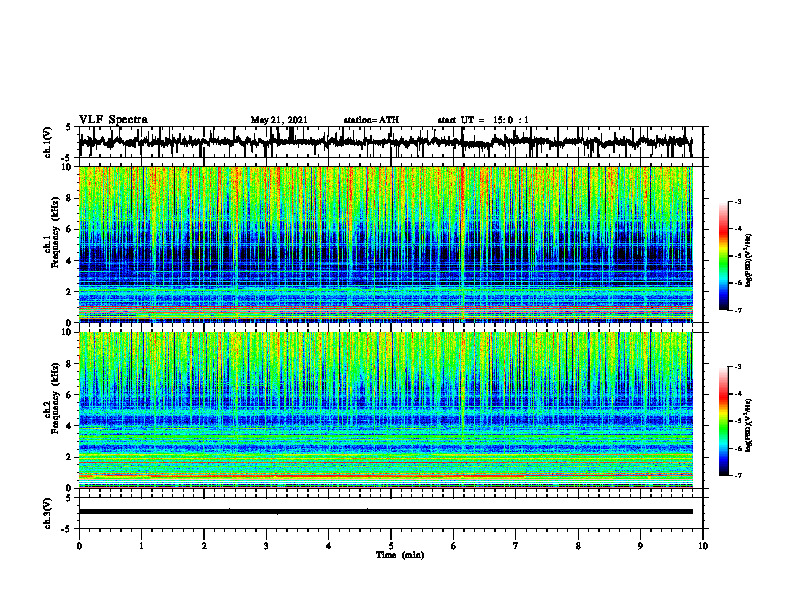This screenshot has width=792, height=612.
Task: Click the '-4' tick on ch.2 colorbar
Action: [x=738, y=393]
